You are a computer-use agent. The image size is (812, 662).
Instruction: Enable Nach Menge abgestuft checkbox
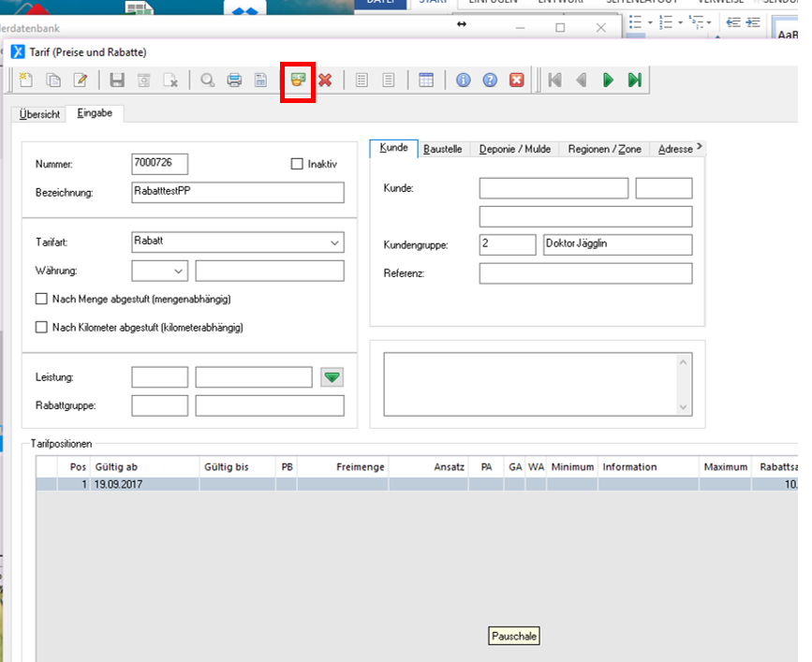point(41,300)
